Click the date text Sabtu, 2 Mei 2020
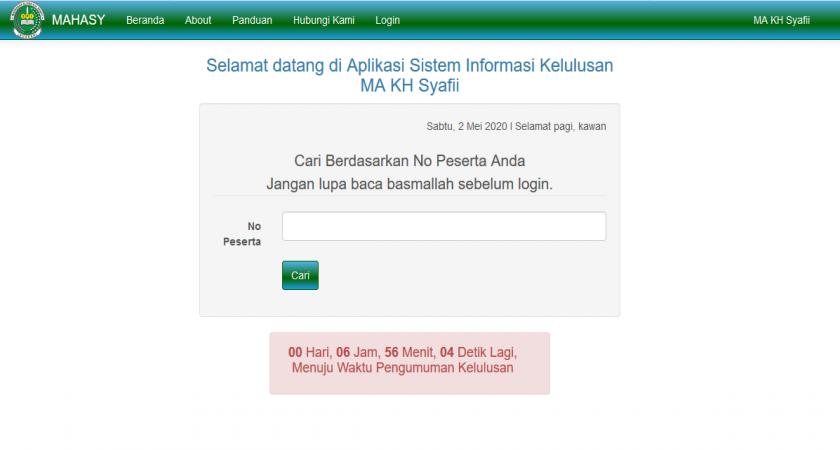Viewport: 840px width, 450px height. [467, 127]
